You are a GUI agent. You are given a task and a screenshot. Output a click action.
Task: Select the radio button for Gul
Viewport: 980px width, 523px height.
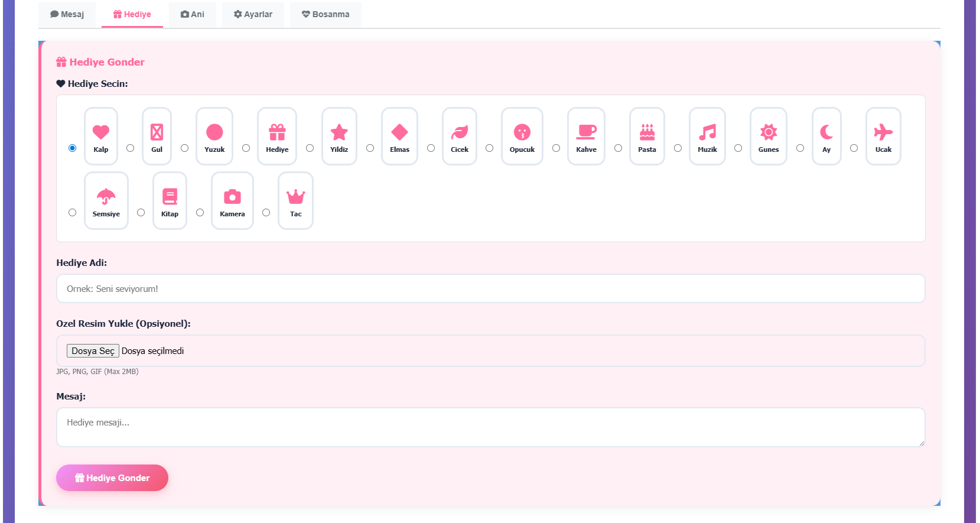pyautogui.click(x=131, y=148)
